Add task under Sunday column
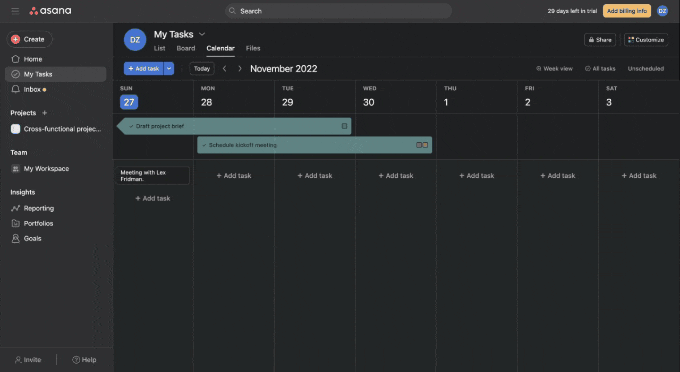The height and width of the screenshot is (372, 680). tap(153, 199)
